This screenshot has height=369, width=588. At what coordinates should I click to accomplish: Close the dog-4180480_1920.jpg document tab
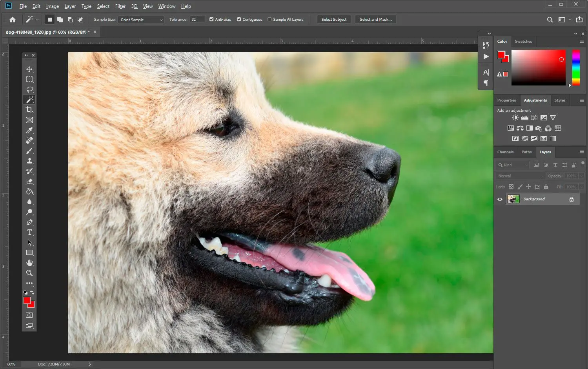coord(95,32)
